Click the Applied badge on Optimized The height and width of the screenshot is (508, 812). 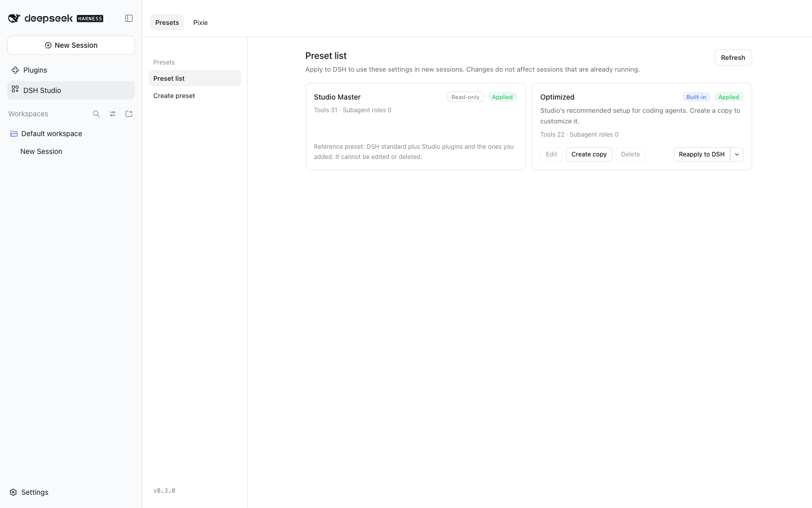coord(729,97)
